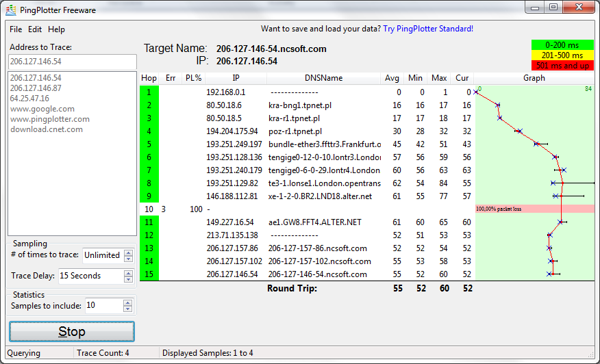Click IP 193.251.128.136 in hop 6

coord(234,157)
